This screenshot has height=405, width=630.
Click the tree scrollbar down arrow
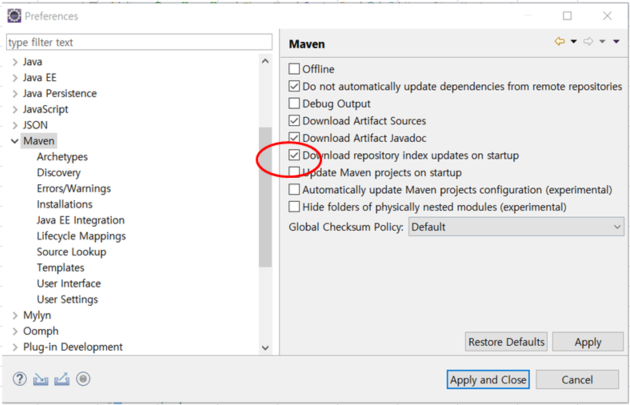(x=265, y=348)
